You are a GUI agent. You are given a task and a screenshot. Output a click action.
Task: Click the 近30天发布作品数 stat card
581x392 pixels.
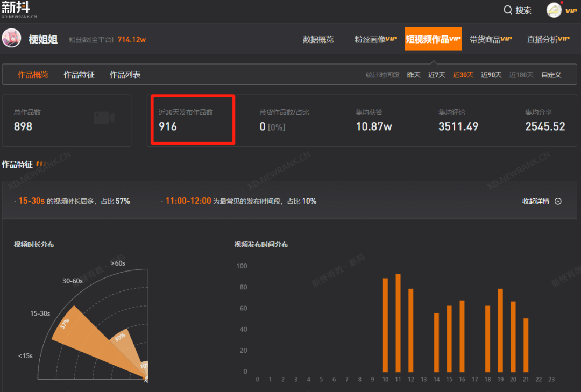click(193, 120)
